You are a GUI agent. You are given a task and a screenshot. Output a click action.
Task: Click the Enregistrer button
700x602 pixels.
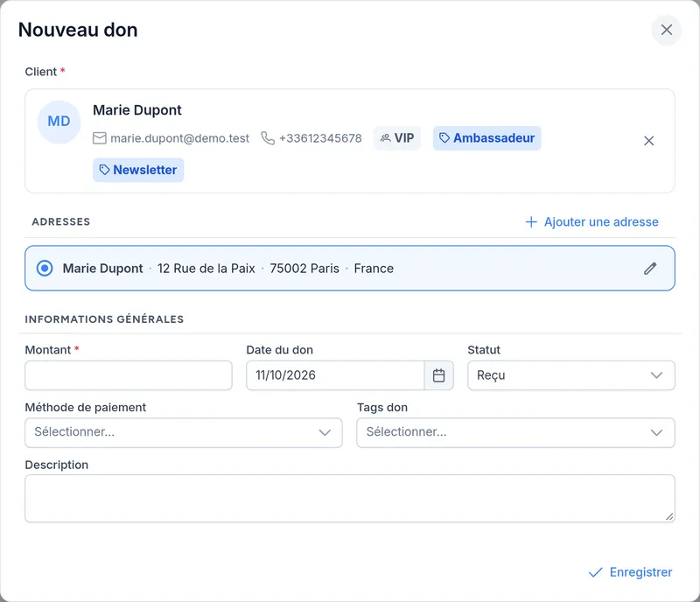pos(630,572)
